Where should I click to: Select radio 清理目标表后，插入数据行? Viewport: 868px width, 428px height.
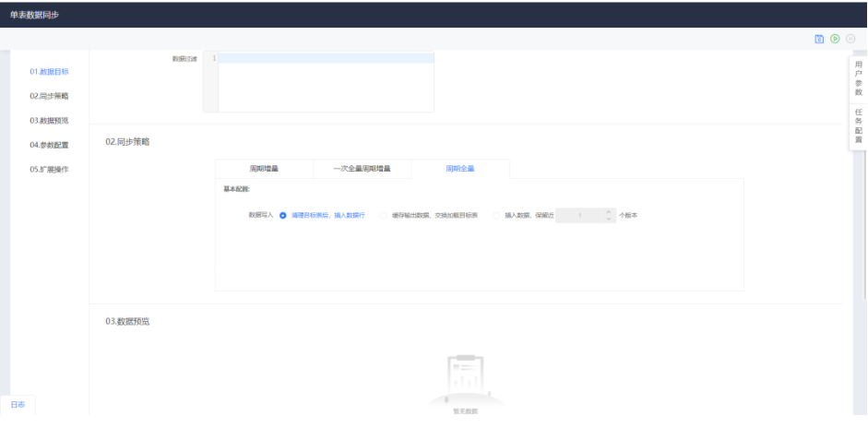283,215
